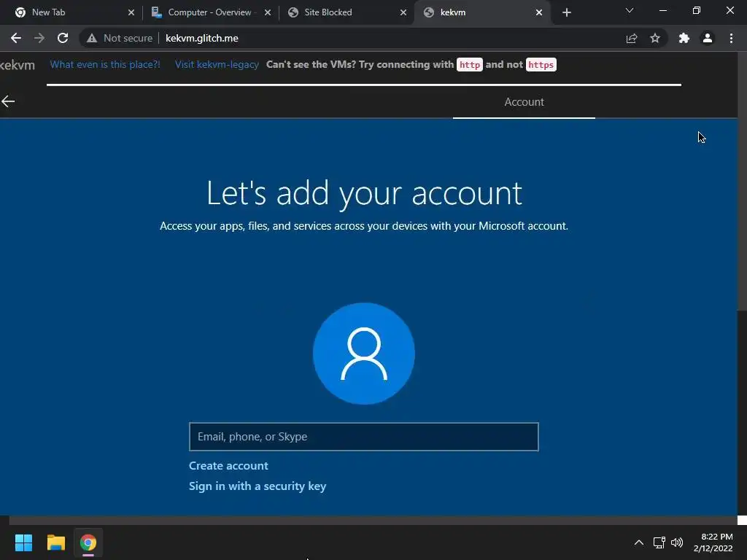Open Chrome three-dot menu

pos(731,38)
